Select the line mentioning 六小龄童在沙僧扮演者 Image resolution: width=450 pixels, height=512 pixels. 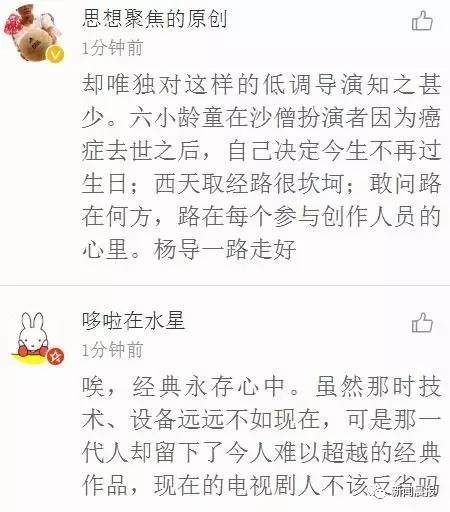[x=262, y=118]
